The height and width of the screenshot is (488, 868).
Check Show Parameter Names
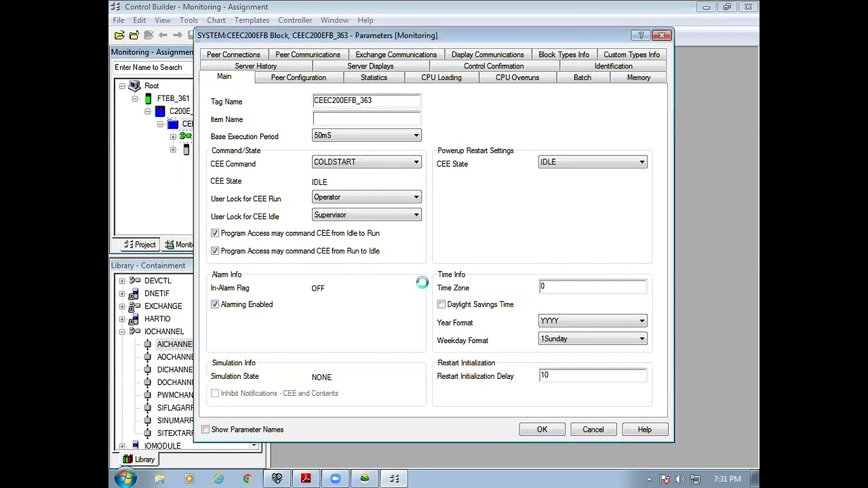point(205,430)
